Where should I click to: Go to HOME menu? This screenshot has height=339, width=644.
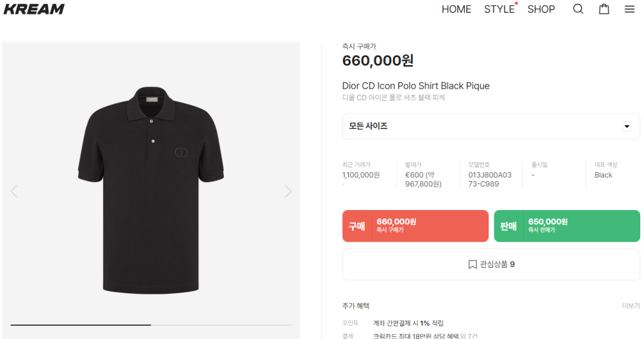[456, 9]
